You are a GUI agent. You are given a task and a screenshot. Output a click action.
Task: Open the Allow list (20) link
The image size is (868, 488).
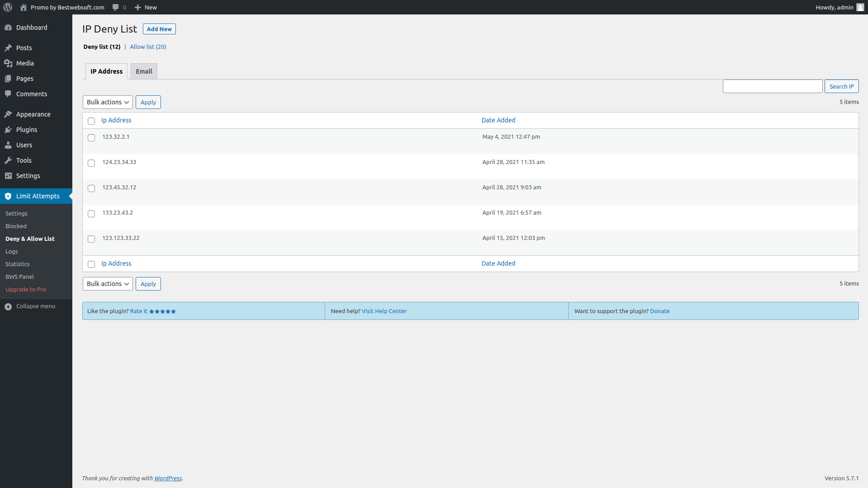coord(148,47)
